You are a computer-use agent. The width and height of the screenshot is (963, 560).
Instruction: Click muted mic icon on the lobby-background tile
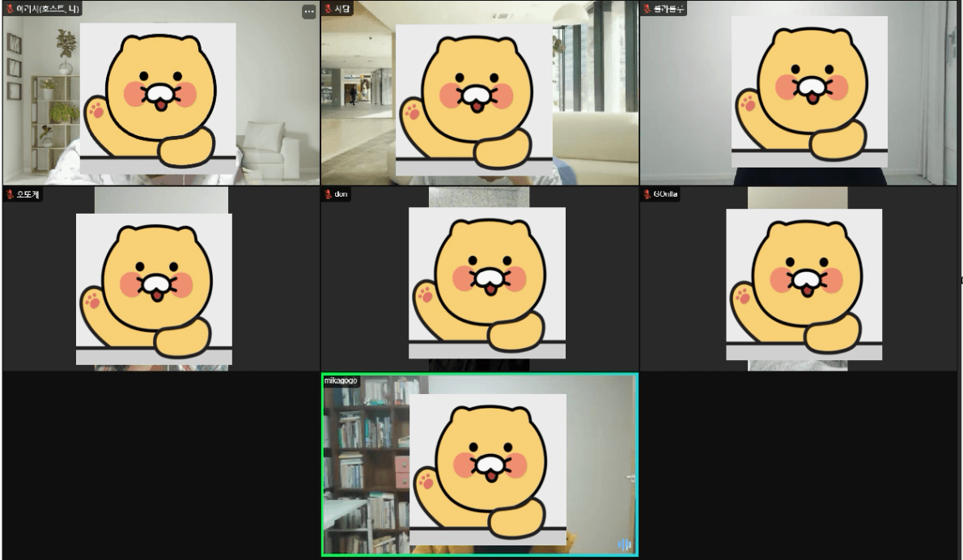(x=329, y=9)
